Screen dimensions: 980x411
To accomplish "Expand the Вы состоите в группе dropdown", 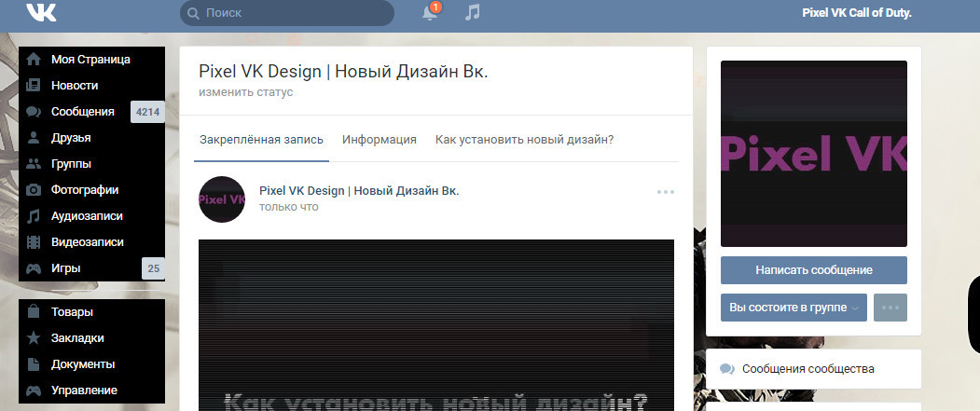I will (x=794, y=308).
